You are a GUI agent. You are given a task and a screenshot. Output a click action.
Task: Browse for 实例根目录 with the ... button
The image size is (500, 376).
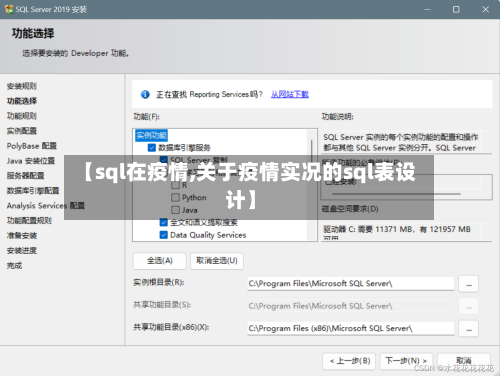coord(469,284)
